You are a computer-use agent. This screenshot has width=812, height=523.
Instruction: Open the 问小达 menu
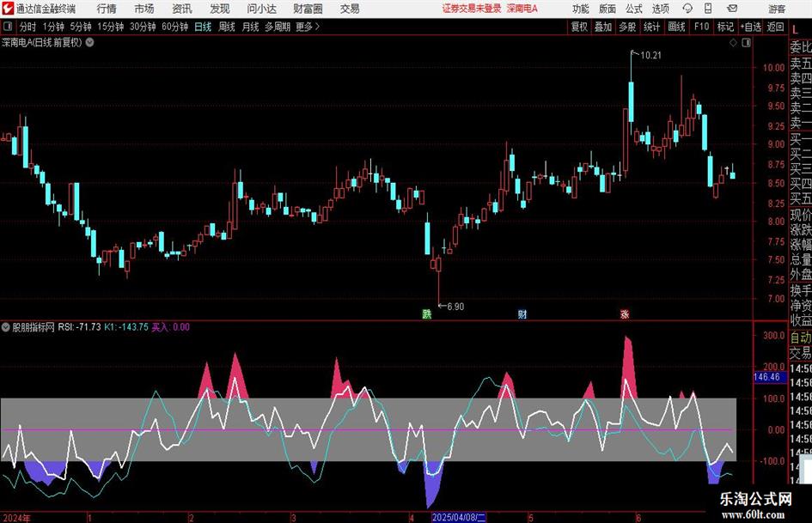[261, 9]
